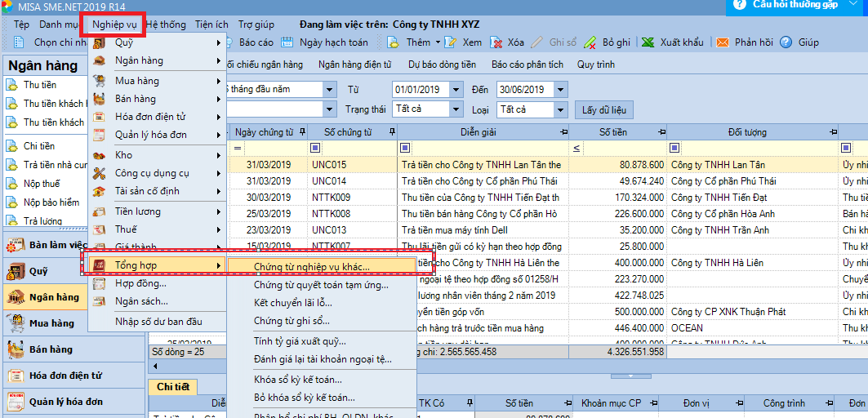Toggle pin on Ngày chứng từ column

click(x=301, y=132)
